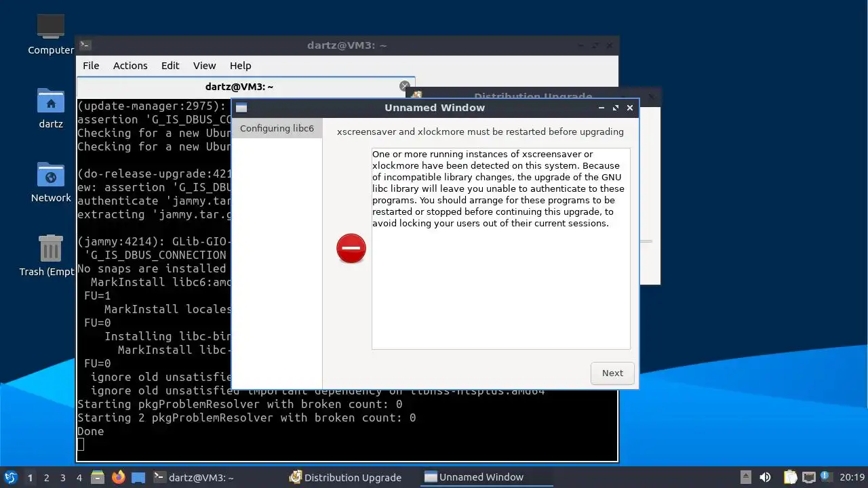This screenshot has width=868, height=488.
Task: Click the Distribution Upgrade window title icon
Action: pyautogui.click(x=417, y=96)
